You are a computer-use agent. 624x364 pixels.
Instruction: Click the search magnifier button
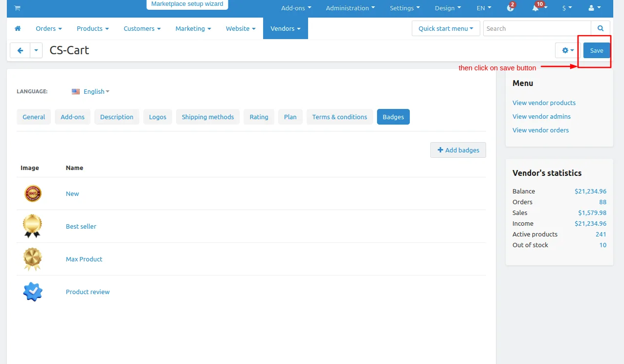coord(601,28)
